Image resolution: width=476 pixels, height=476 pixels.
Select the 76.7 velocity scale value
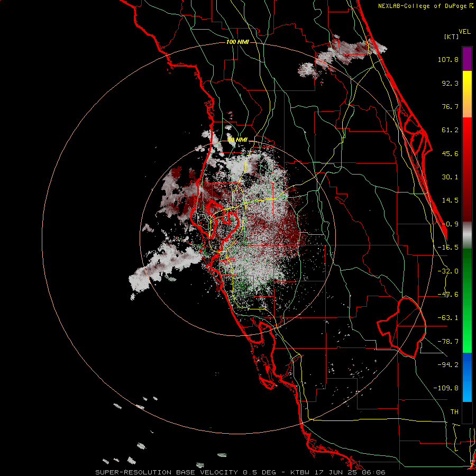click(450, 106)
